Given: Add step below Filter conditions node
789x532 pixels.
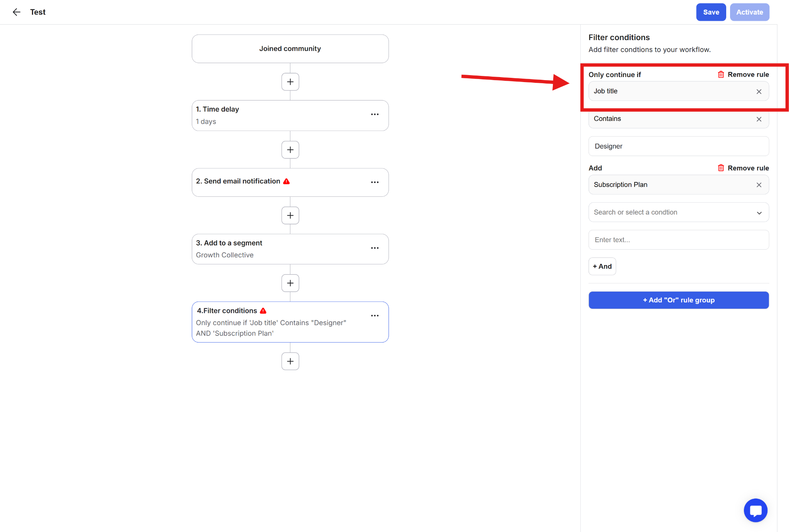Looking at the screenshot, I should [x=290, y=361].
